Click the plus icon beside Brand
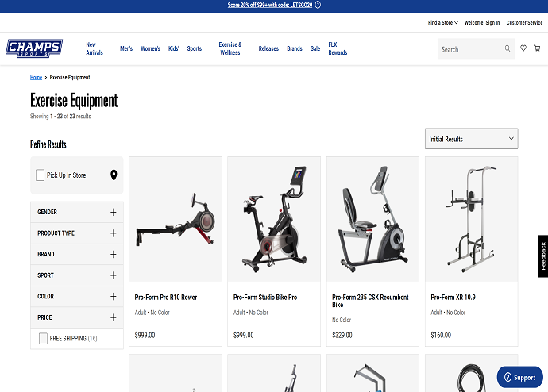This screenshot has width=548, height=392. point(114,254)
